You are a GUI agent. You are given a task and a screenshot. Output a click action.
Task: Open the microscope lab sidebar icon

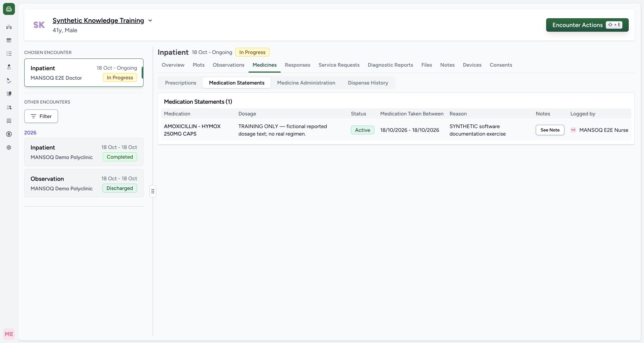click(x=9, y=80)
